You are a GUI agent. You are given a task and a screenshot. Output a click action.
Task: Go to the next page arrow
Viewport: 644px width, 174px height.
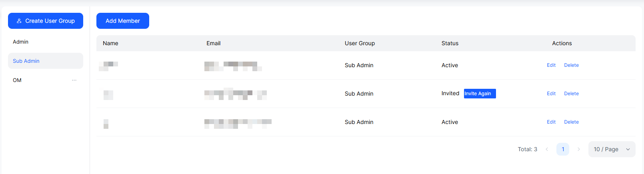click(x=578, y=149)
